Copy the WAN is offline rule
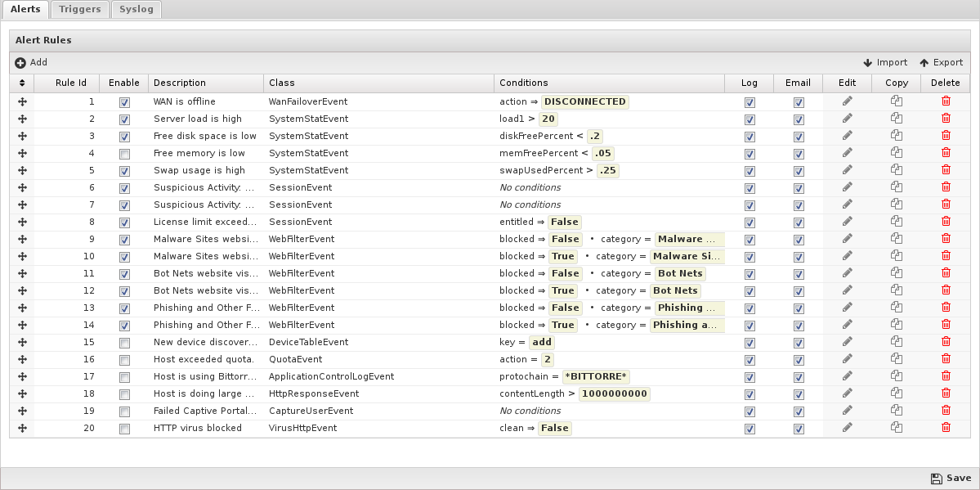 [x=897, y=101]
